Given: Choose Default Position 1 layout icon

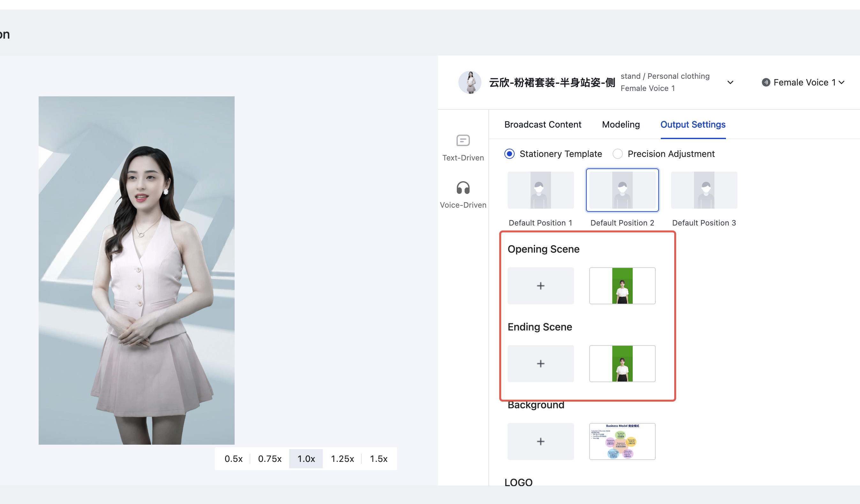Looking at the screenshot, I should point(540,190).
